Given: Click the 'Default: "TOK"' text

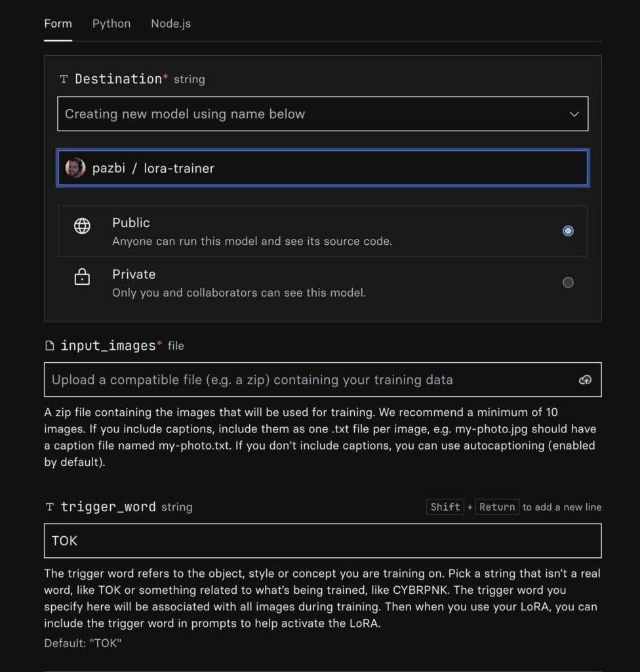Looking at the screenshot, I should [x=83, y=643].
